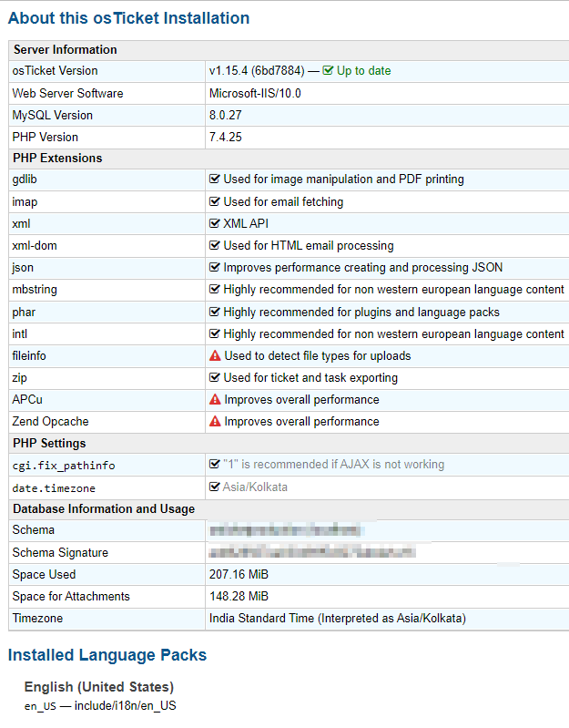Click the check icon in the zip row
The width and height of the screenshot is (569, 728).
[215, 378]
